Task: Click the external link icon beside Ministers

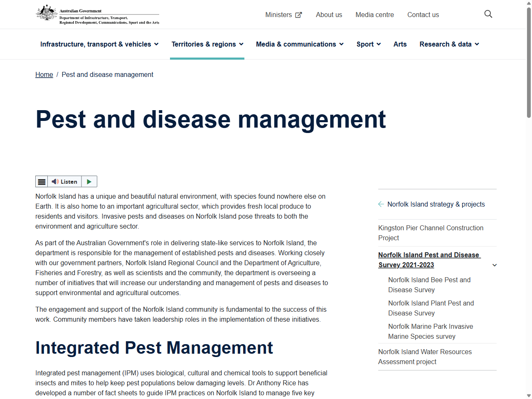Action: pos(298,15)
